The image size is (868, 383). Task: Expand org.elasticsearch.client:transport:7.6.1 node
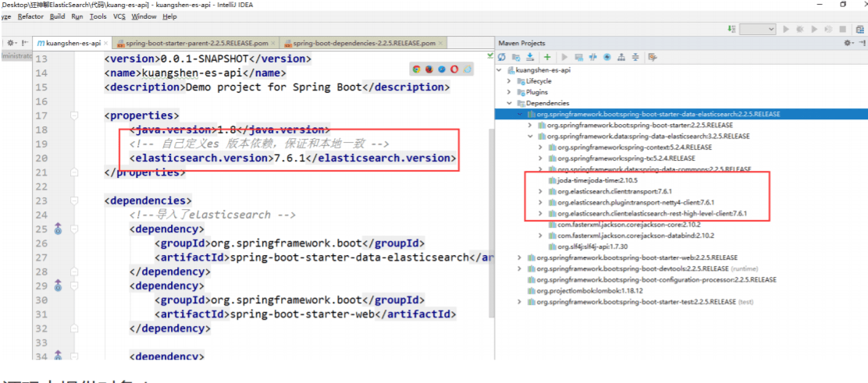click(x=540, y=191)
